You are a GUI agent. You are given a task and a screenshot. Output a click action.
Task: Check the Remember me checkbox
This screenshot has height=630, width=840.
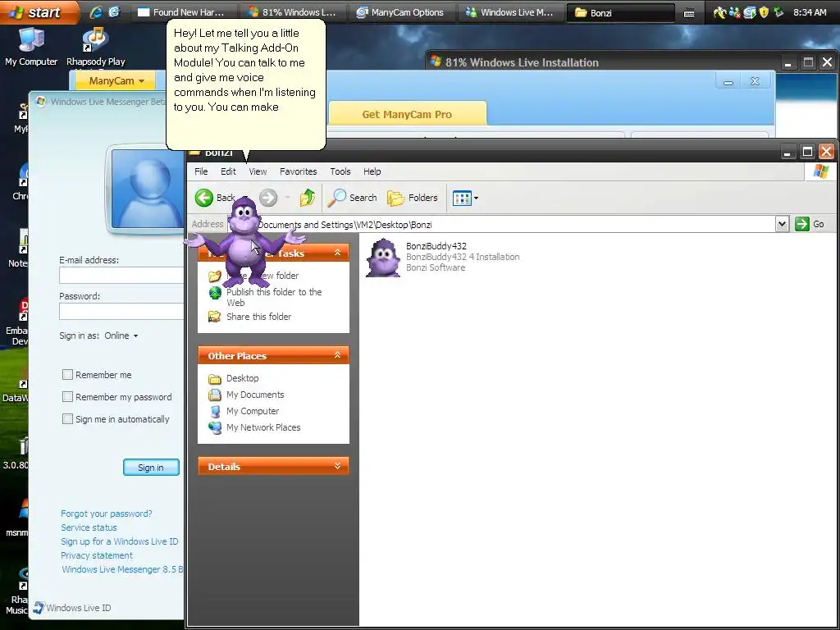[67, 374]
